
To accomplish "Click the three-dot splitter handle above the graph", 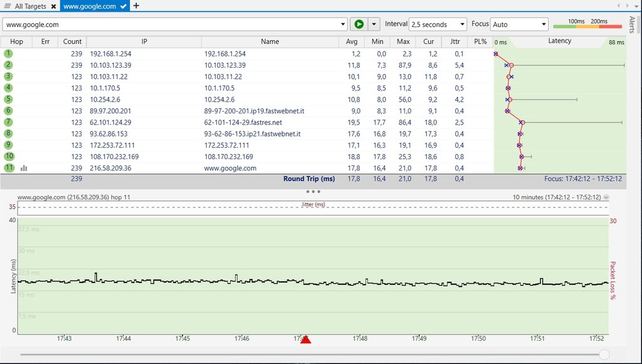I will click(313, 192).
